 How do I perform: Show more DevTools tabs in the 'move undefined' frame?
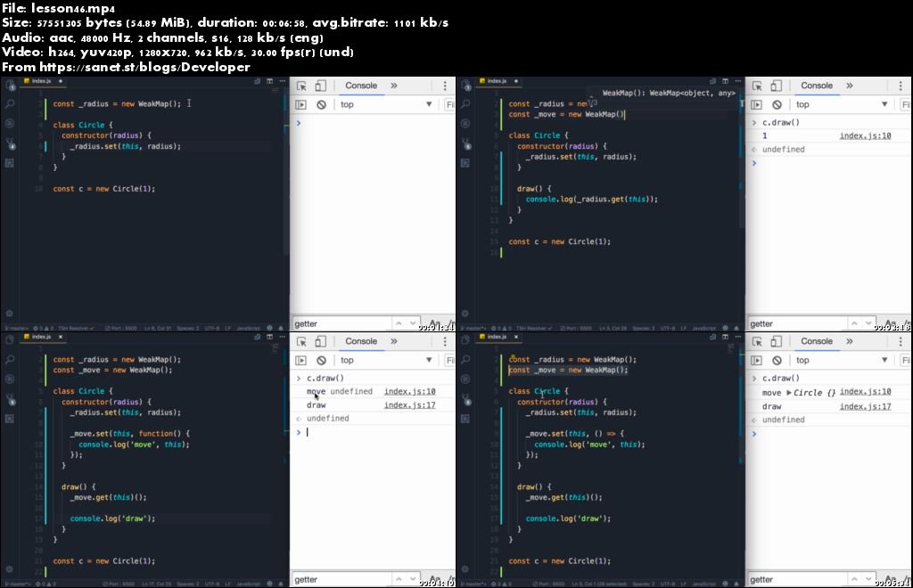coord(394,341)
